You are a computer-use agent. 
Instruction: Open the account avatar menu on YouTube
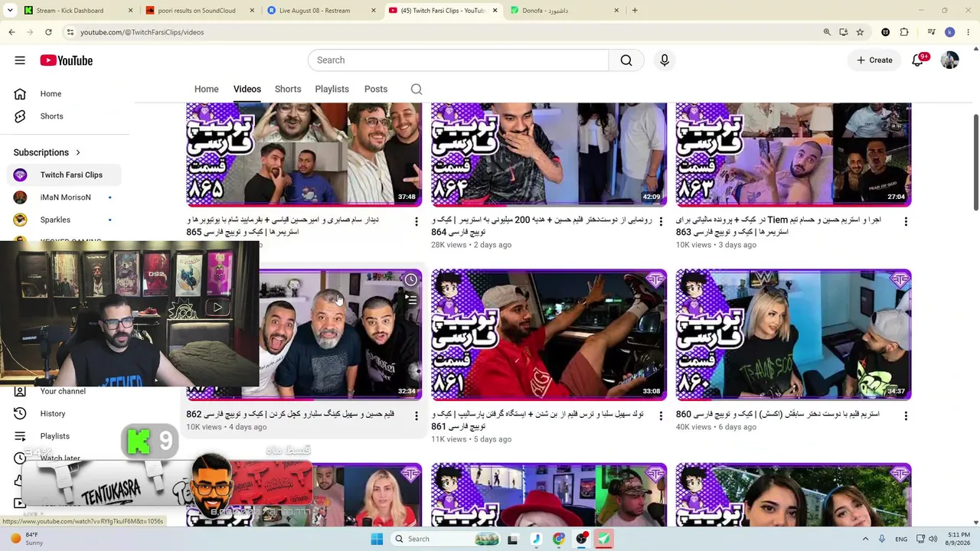950,60
